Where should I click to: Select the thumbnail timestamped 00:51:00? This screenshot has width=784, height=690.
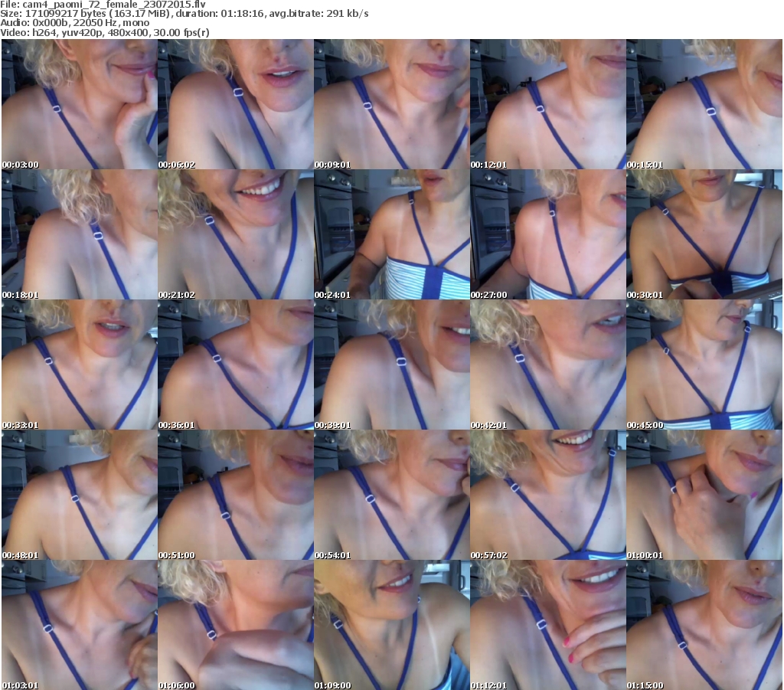[x=236, y=495]
